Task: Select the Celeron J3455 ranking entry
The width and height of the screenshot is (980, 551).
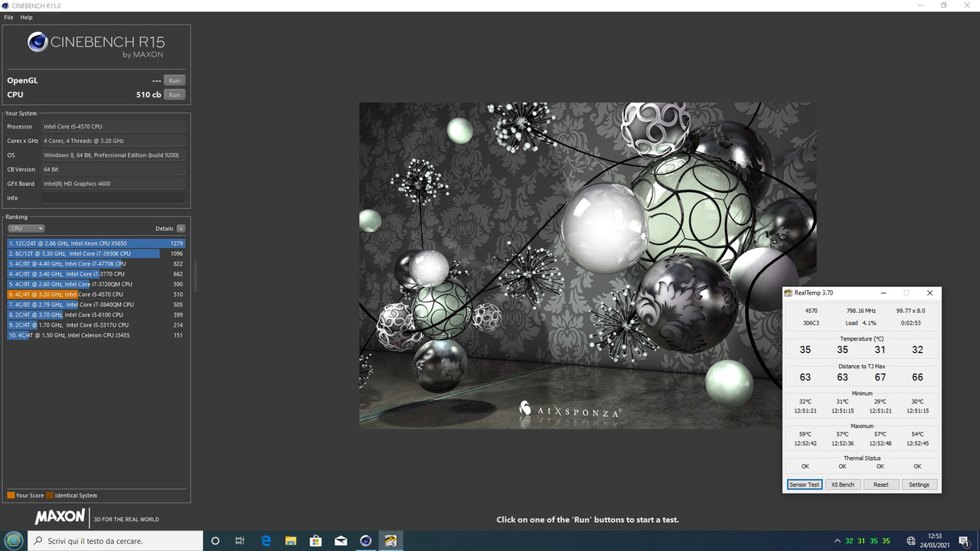Action: coord(96,335)
